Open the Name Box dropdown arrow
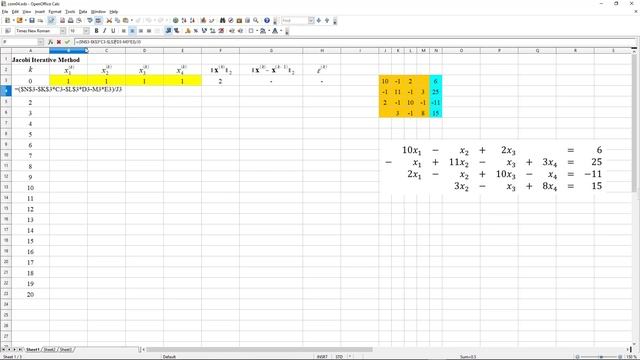 (40, 42)
